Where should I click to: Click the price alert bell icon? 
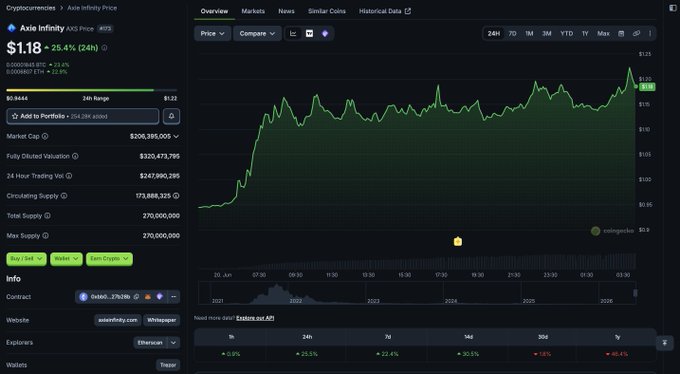click(171, 116)
